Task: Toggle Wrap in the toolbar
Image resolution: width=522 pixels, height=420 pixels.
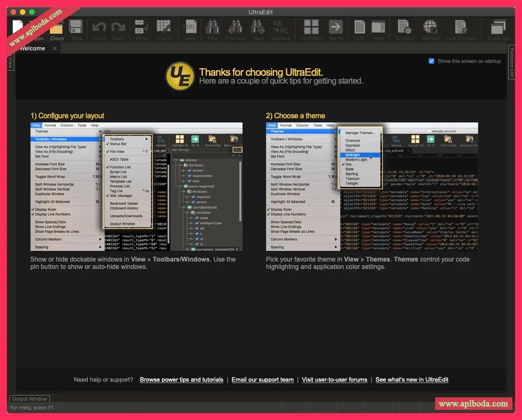Action: click(x=142, y=30)
